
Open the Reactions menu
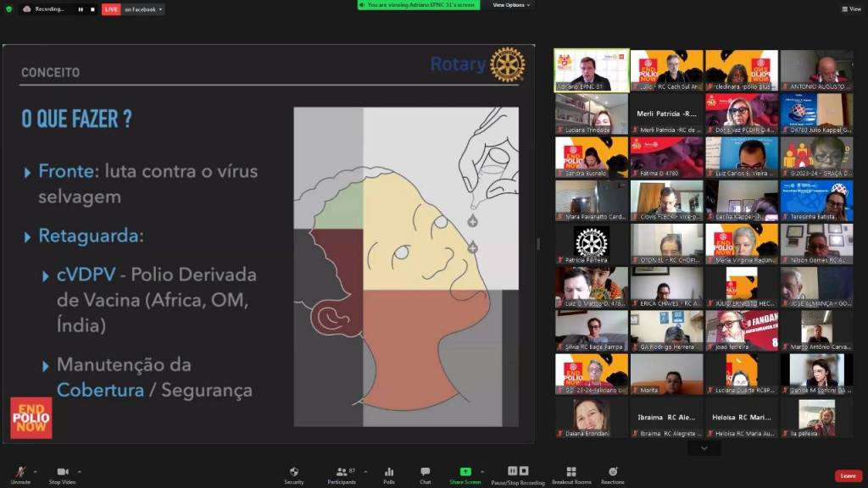(x=612, y=474)
